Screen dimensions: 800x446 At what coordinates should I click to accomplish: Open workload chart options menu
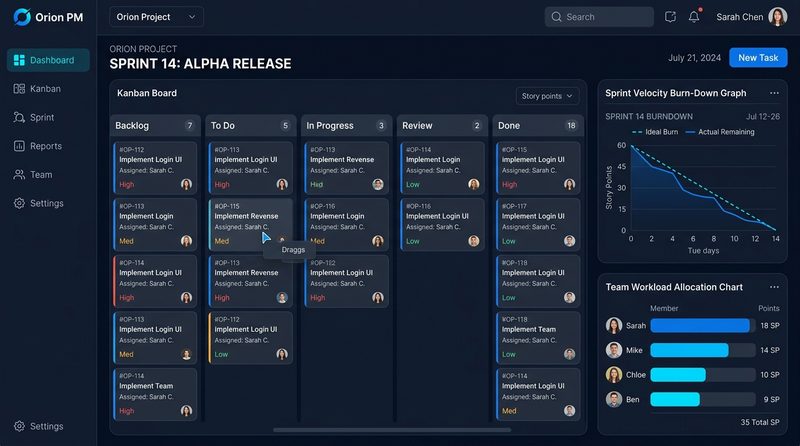click(774, 287)
